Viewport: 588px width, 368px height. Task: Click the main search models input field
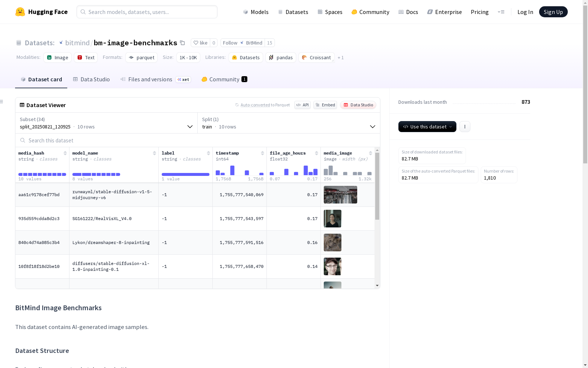coord(147,12)
